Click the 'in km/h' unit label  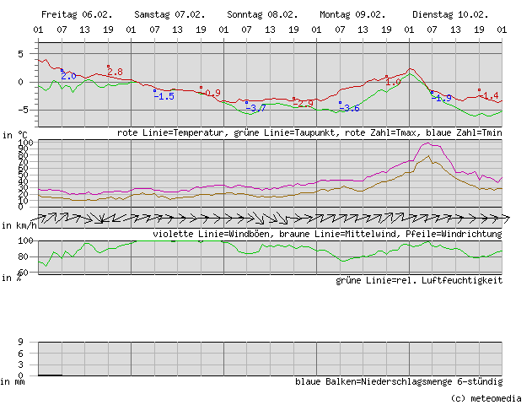[19, 225]
